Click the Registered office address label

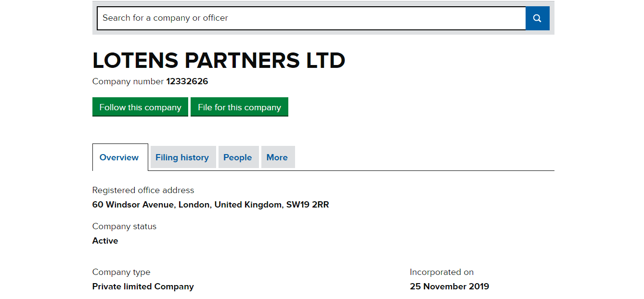click(x=143, y=190)
